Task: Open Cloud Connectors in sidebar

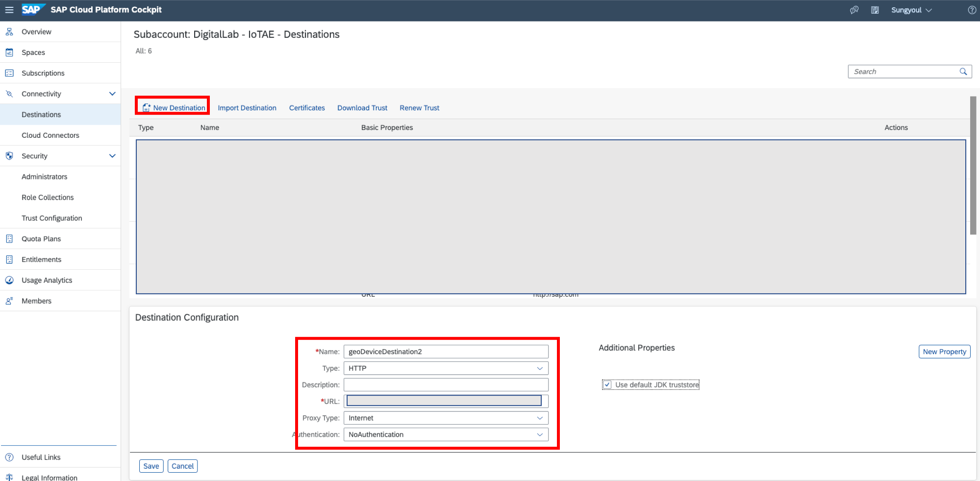Action: coord(50,135)
